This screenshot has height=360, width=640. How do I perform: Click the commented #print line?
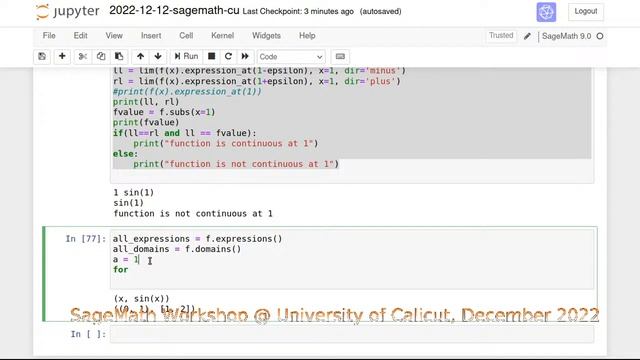coord(187,91)
